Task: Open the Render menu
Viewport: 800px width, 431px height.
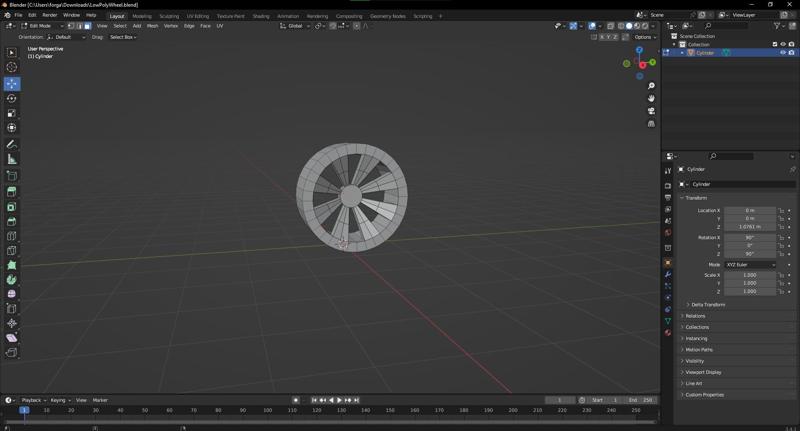Action: pos(49,15)
